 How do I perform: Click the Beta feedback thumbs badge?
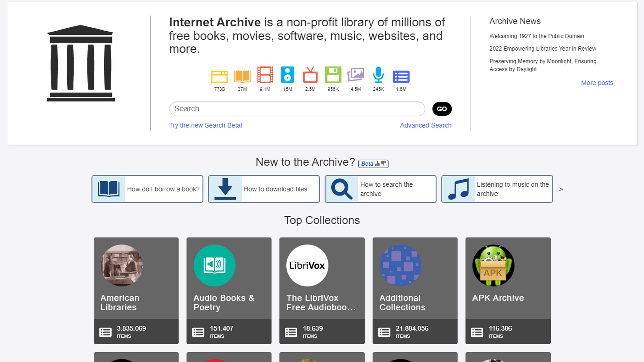pyautogui.click(x=373, y=164)
